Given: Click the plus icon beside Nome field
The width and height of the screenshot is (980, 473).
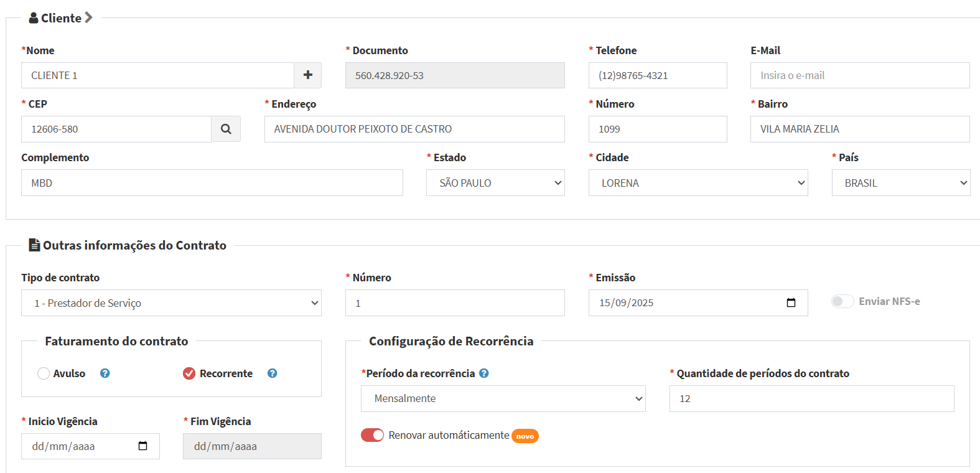Looking at the screenshot, I should pyautogui.click(x=307, y=75).
